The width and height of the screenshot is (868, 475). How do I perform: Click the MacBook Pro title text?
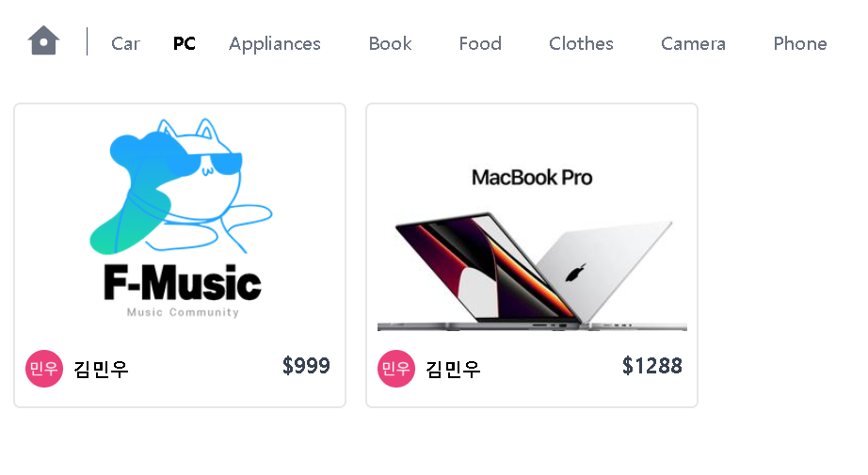coord(532,178)
